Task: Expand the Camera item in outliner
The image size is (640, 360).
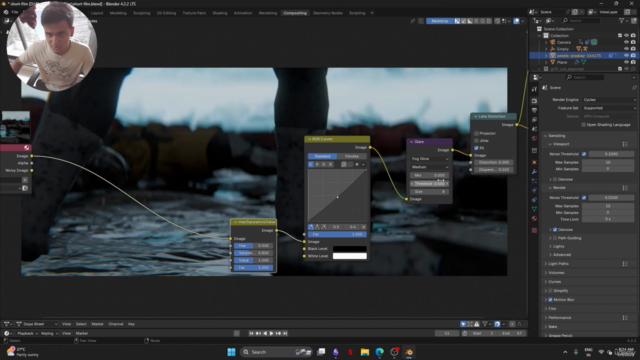Action: pos(546,42)
